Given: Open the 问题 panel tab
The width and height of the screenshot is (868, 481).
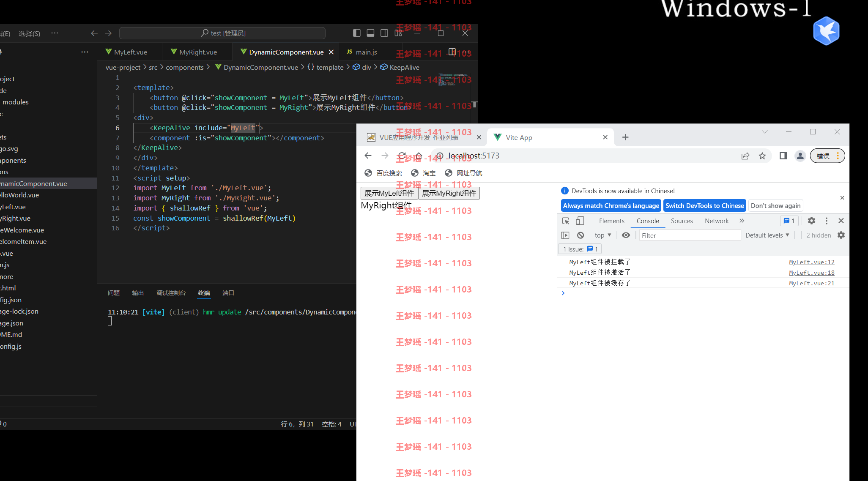Looking at the screenshot, I should pos(113,293).
